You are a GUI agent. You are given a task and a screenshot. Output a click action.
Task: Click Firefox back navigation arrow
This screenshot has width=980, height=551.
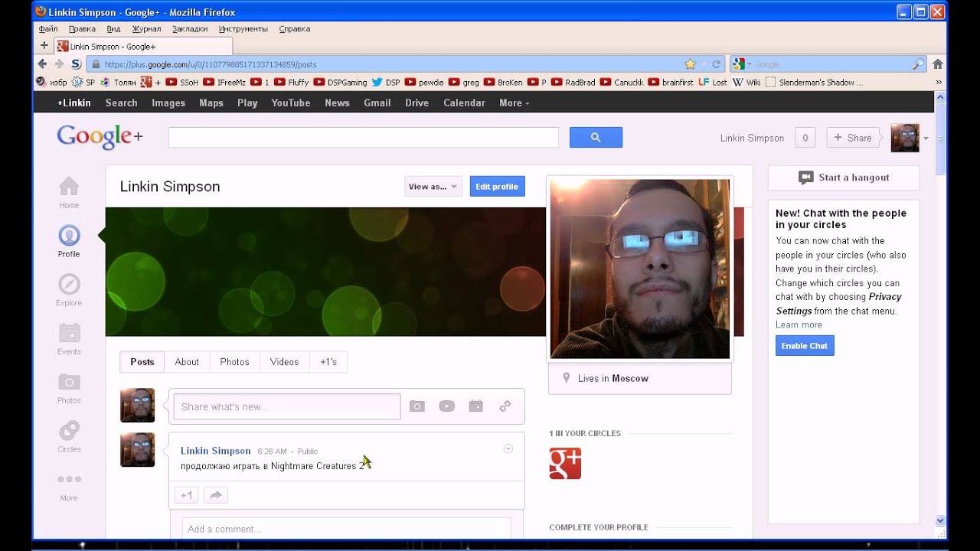pos(43,64)
